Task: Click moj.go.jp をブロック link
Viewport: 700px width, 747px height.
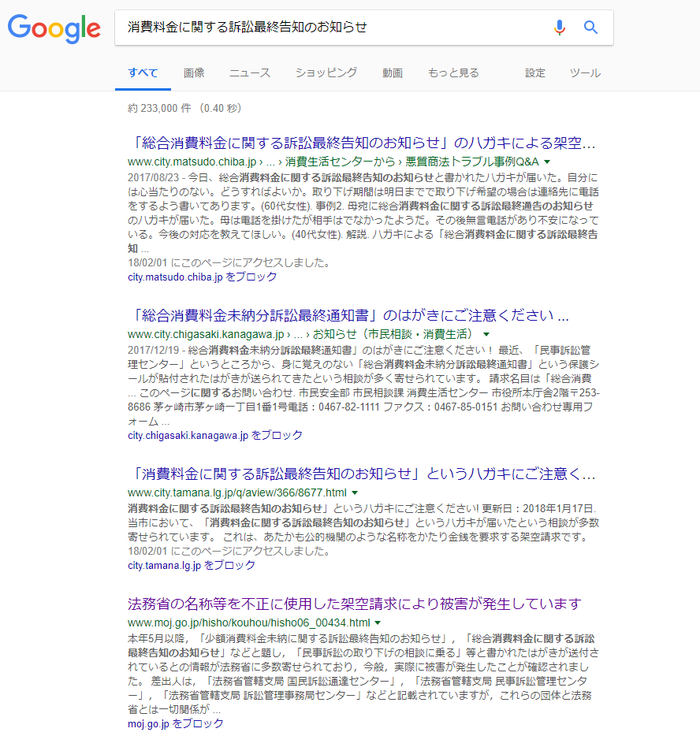Action: [176, 723]
